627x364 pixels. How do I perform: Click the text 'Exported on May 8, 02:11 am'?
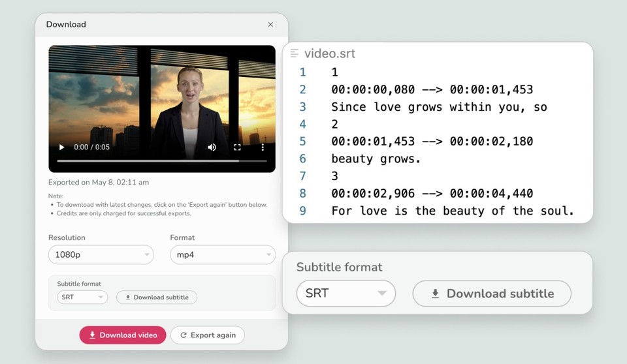tap(99, 182)
